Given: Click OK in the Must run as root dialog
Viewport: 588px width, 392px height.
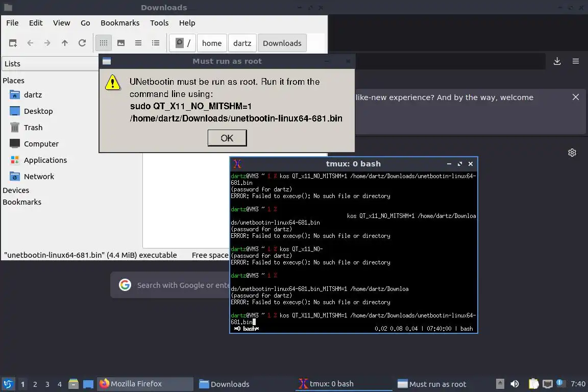Looking at the screenshot, I should (x=227, y=138).
